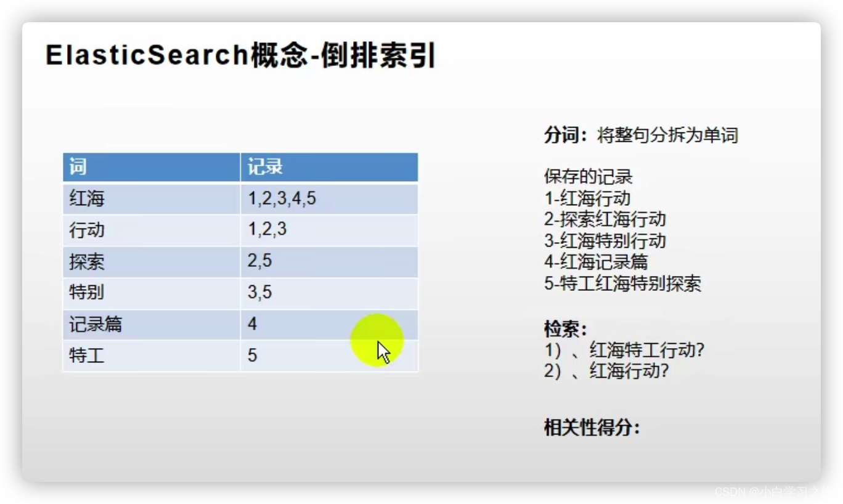Click the table cell '特工'
This screenshot has height=504, width=843.
point(151,356)
